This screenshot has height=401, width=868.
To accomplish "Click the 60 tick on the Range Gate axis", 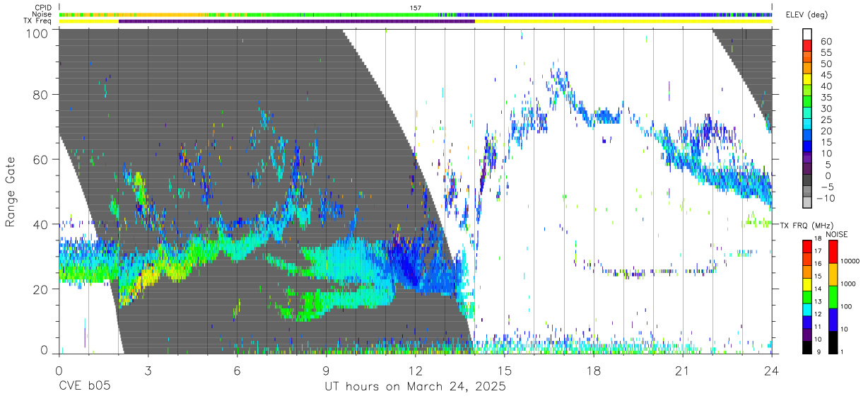I will point(42,160).
